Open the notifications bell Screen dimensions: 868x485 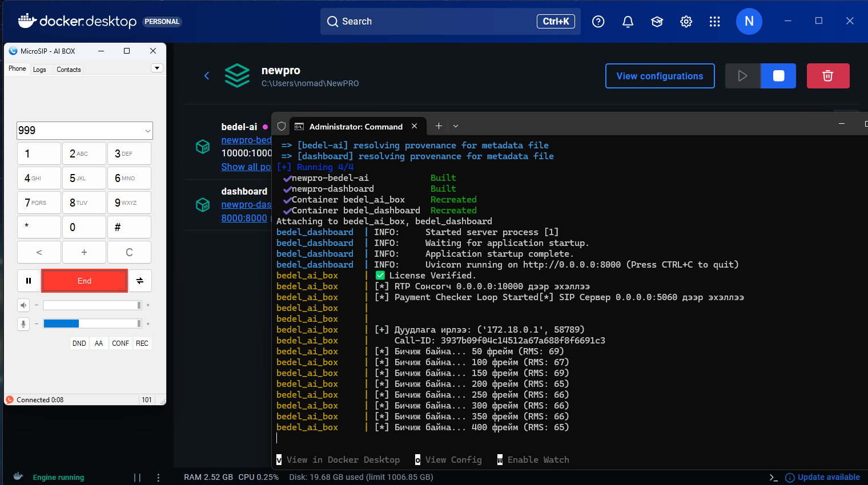[628, 22]
